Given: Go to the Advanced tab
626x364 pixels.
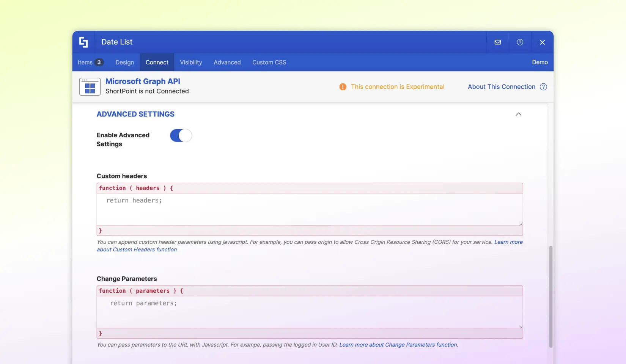Looking at the screenshot, I should tap(227, 62).
